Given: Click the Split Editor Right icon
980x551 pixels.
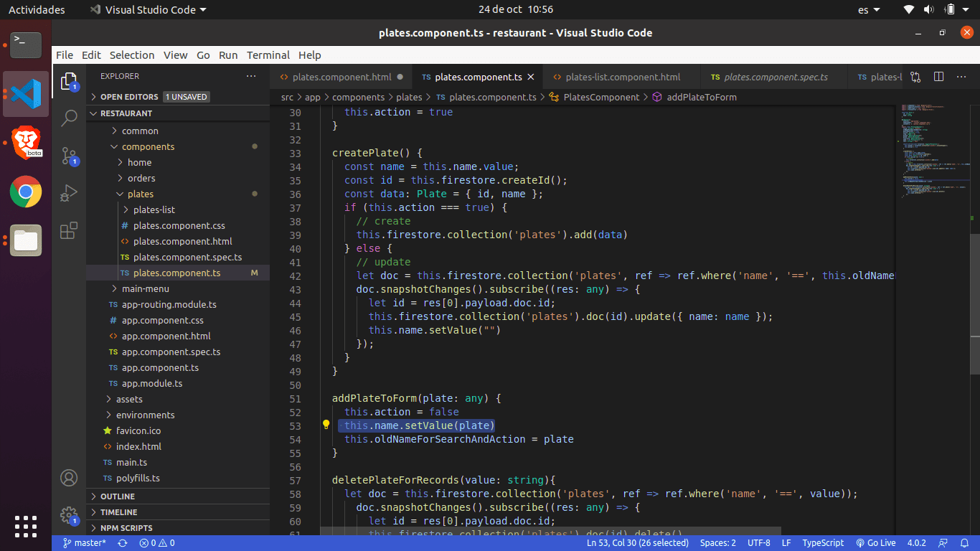Looking at the screenshot, I should pyautogui.click(x=938, y=77).
